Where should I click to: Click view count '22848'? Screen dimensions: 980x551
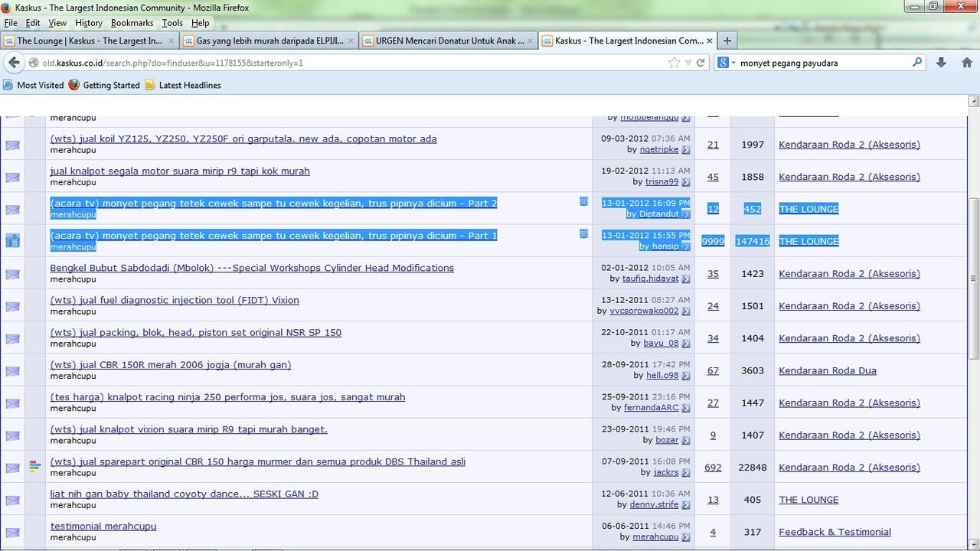[753, 468]
